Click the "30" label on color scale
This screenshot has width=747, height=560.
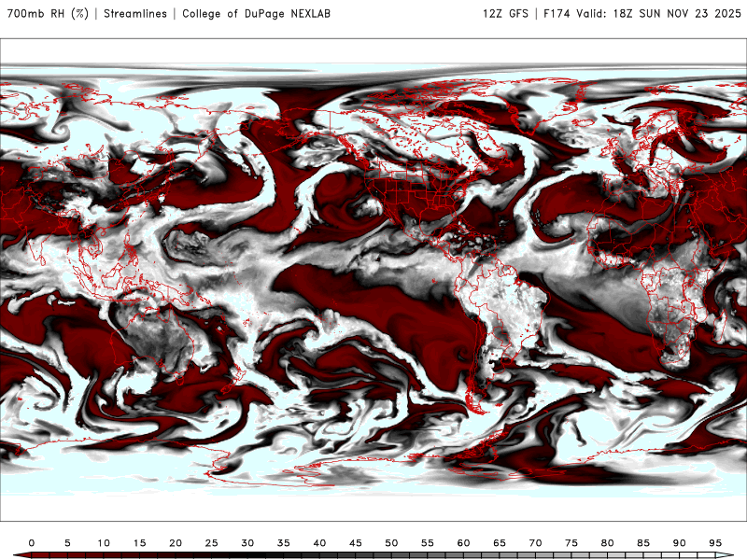(x=247, y=543)
